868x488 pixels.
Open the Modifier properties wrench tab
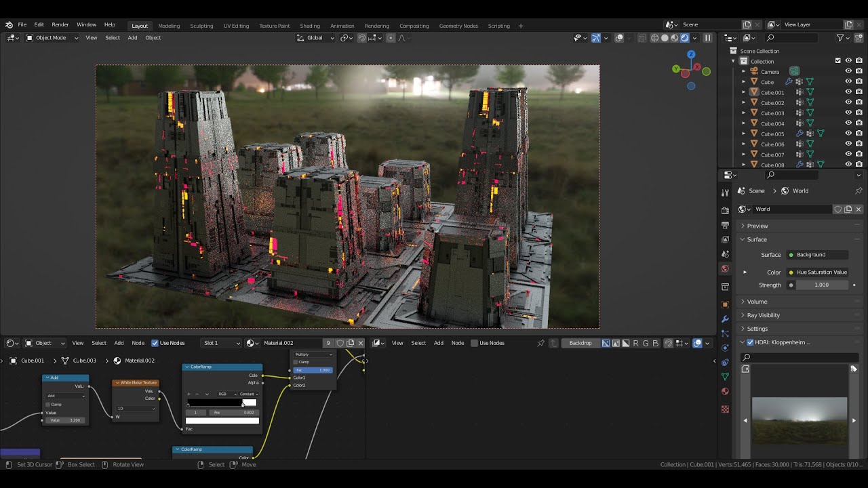pos(725,319)
